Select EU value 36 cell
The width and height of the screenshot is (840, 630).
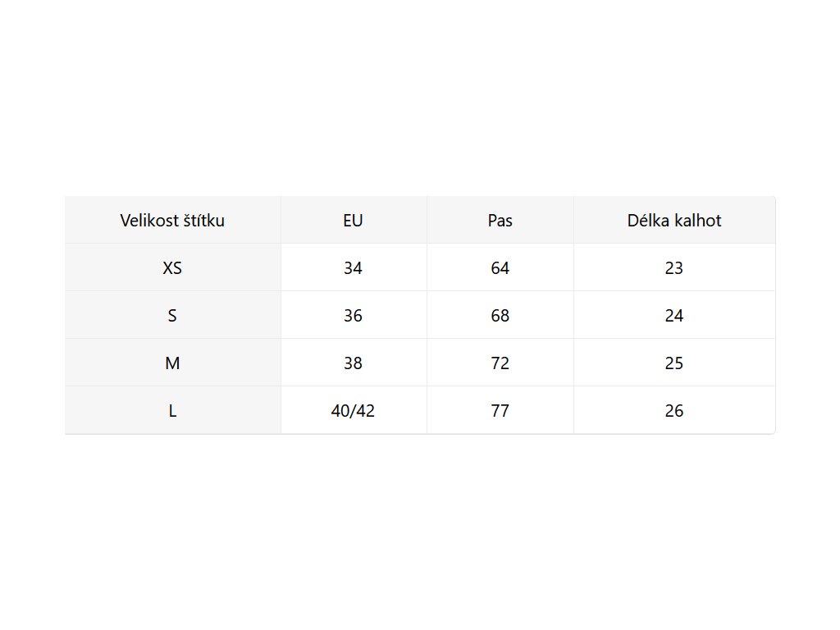353,316
